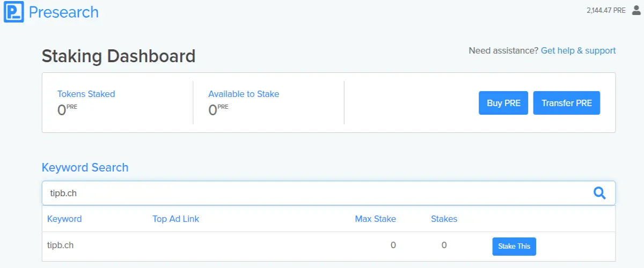Click the Buy PRE button

click(x=503, y=103)
